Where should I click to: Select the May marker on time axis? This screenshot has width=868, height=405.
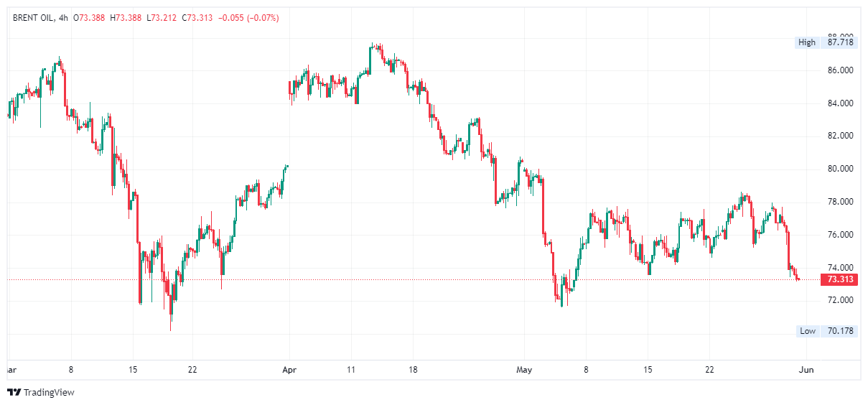[x=523, y=370]
